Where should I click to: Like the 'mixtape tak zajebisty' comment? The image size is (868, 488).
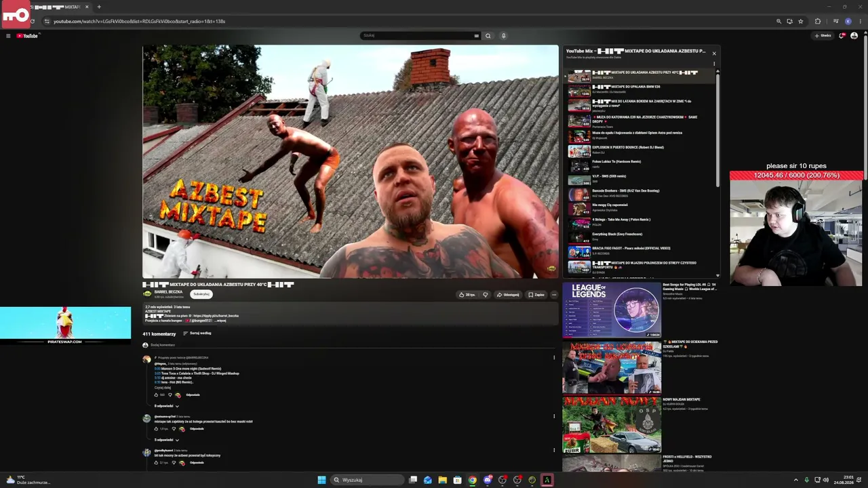[x=157, y=429]
